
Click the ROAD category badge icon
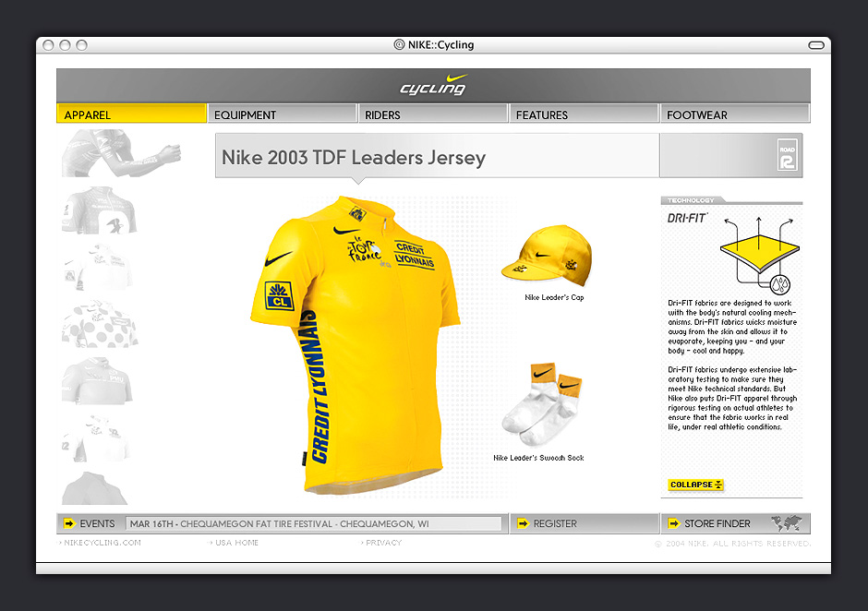coord(786,155)
